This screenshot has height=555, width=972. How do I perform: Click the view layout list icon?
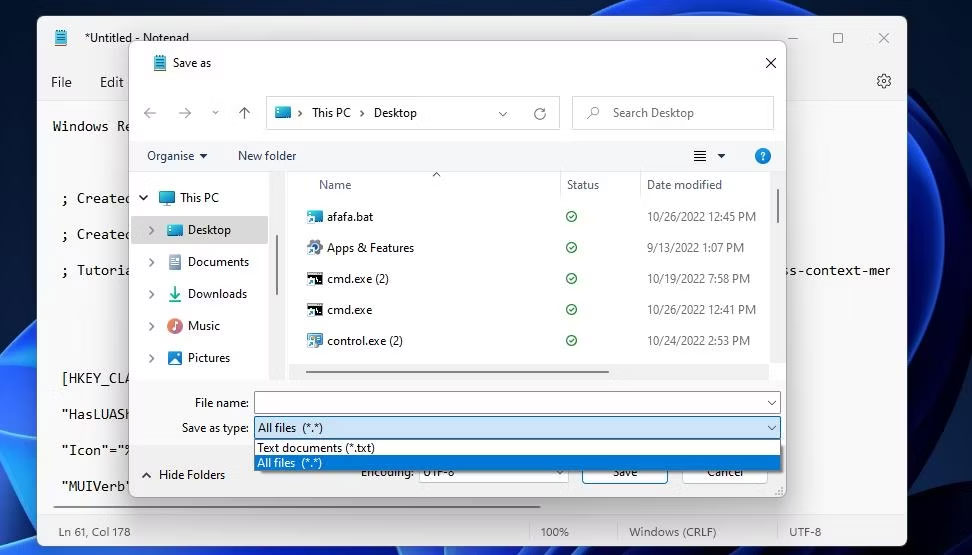[x=700, y=156]
